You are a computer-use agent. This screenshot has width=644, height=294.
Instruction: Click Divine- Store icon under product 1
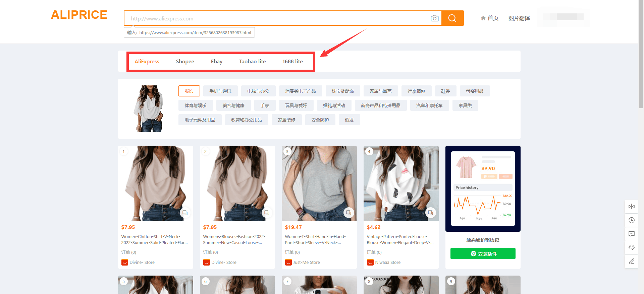click(125, 262)
